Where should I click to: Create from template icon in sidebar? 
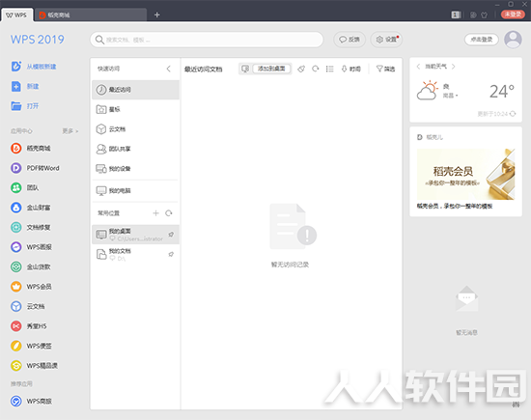[x=15, y=67]
